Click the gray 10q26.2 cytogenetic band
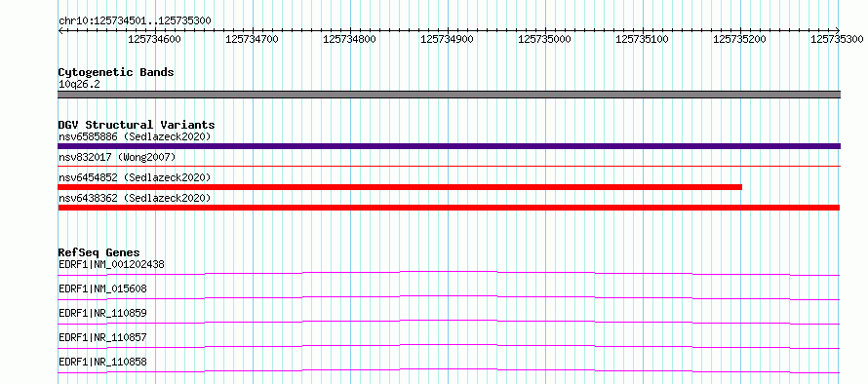This screenshot has width=868, height=384. [449, 95]
